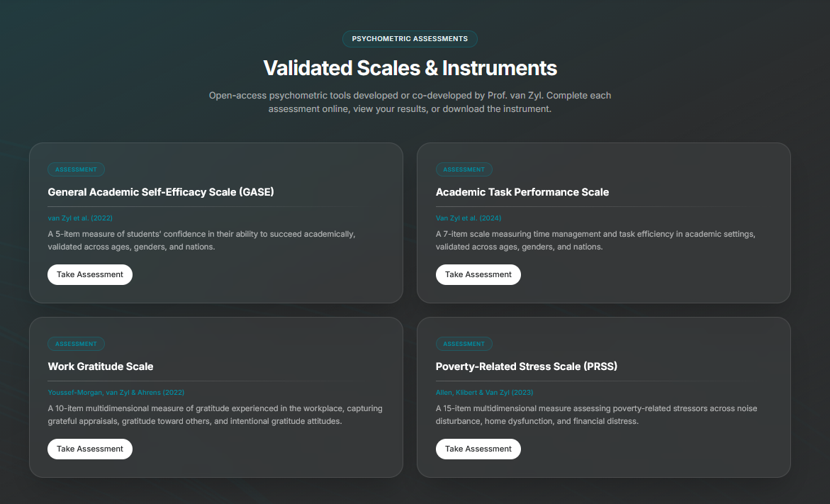Click the Assessment badge on Academic Task Performance card

(464, 169)
